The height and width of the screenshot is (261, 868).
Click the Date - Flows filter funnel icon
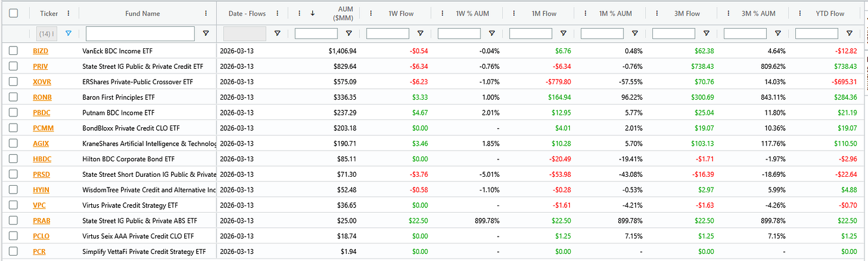click(277, 33)
